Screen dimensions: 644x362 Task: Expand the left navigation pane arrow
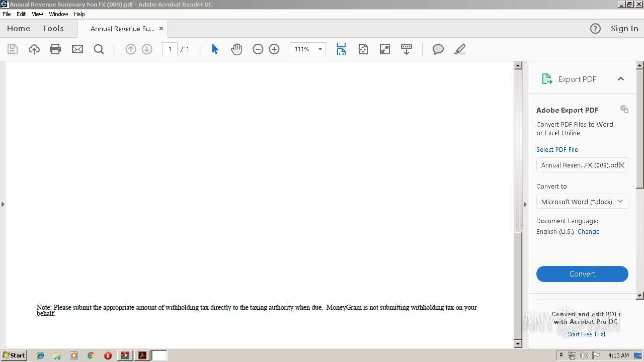(3, 204)
